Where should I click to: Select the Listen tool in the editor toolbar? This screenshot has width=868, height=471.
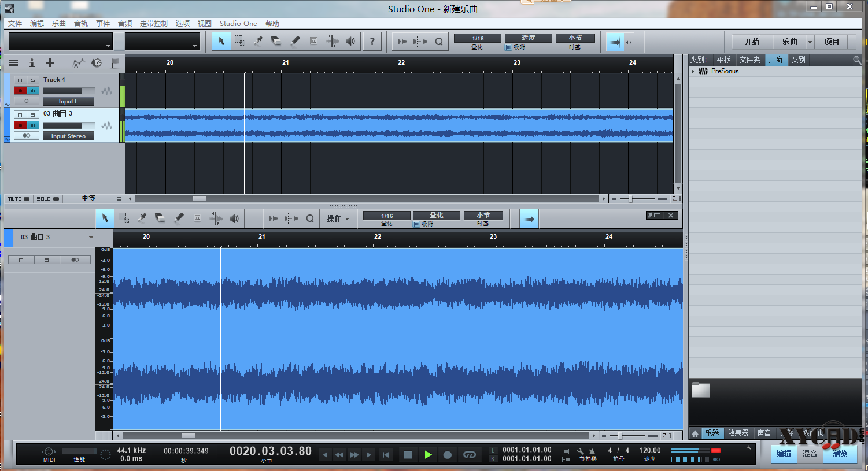(234, 218)
